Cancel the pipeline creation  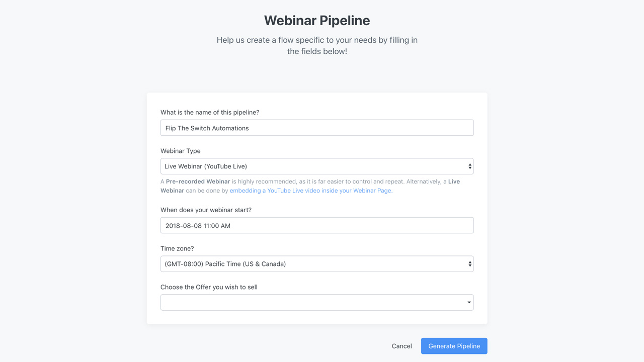point(401,346)
